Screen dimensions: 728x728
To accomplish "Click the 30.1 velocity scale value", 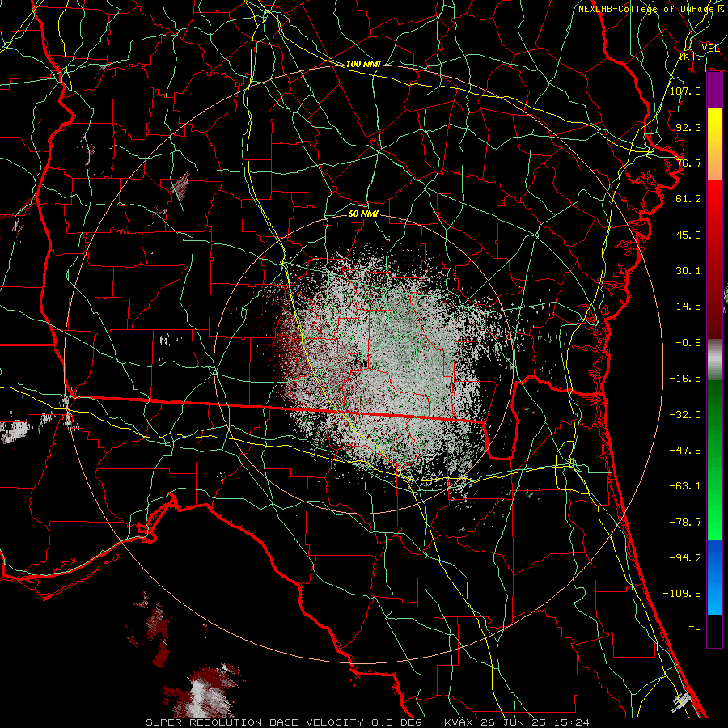I will point(688,271).
